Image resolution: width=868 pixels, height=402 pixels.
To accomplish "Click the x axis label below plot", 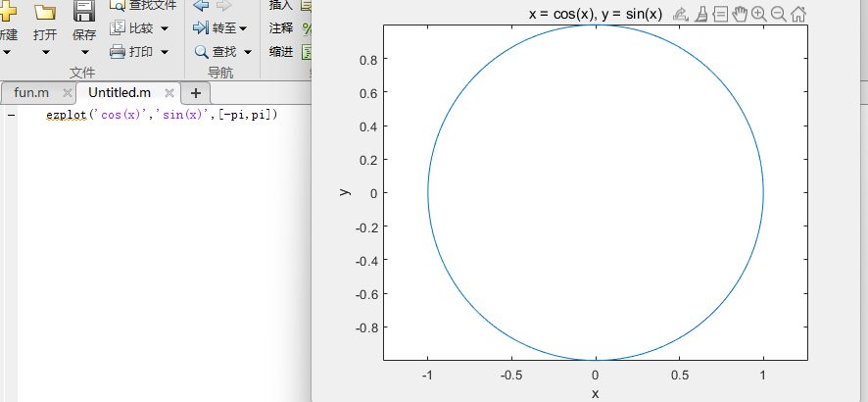I will pyautogui.click(x=595, y=394).
